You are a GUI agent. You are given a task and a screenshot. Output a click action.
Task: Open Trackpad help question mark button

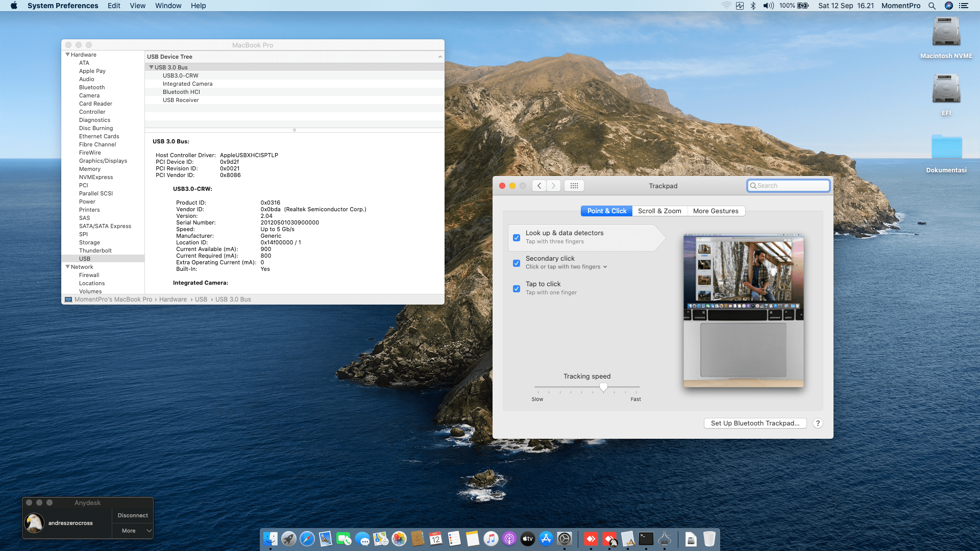point(818,423)
